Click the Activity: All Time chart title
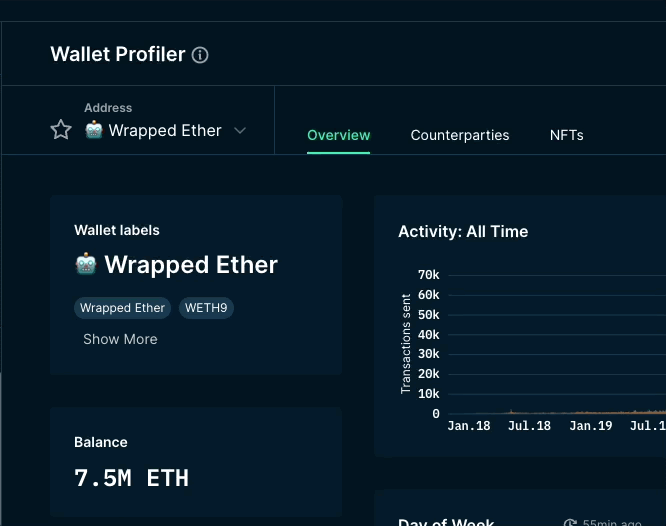Viewport: 666px width, 526px height. pyautogui.click(x=463, y=232)
